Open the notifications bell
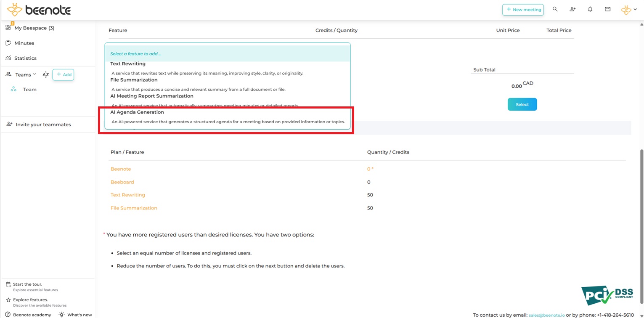Image resolution: width=644 pixels, height=318 pixels. 590,9
